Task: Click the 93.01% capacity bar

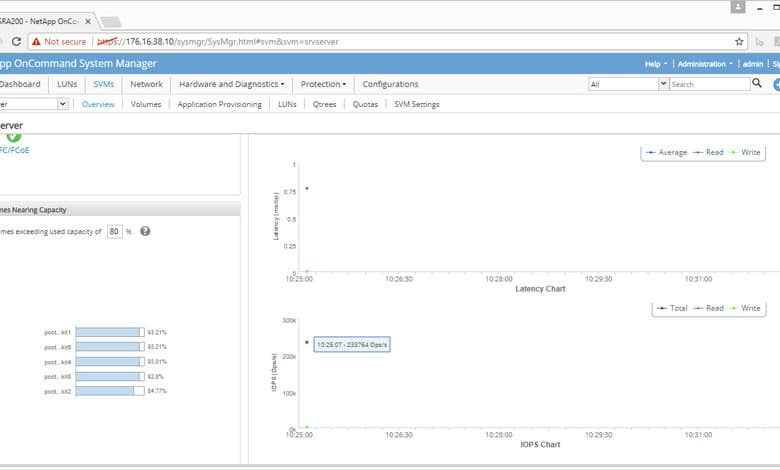Action: pos(110,362)
